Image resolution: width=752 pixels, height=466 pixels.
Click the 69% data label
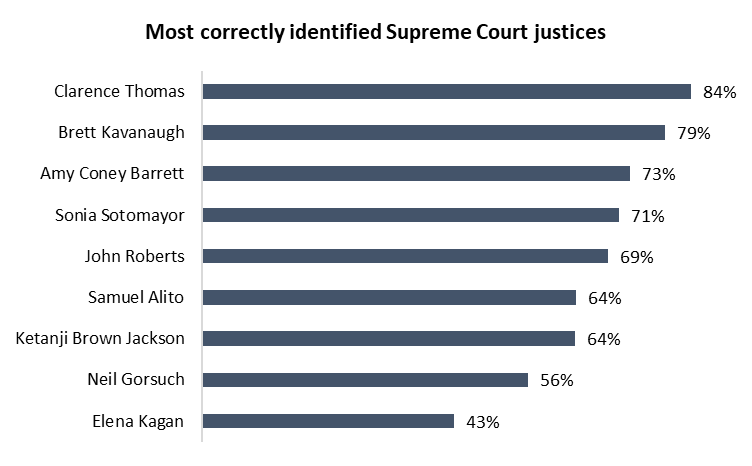(636, 257)
